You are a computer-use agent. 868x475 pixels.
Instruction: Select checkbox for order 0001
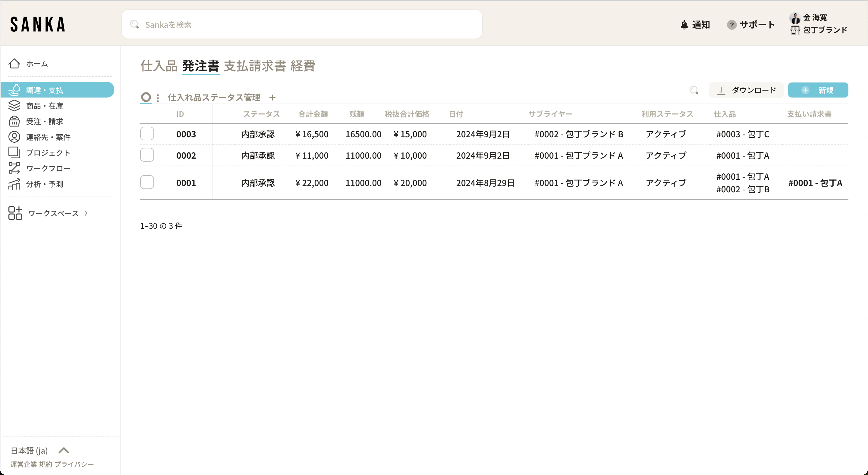coord(147,182)
